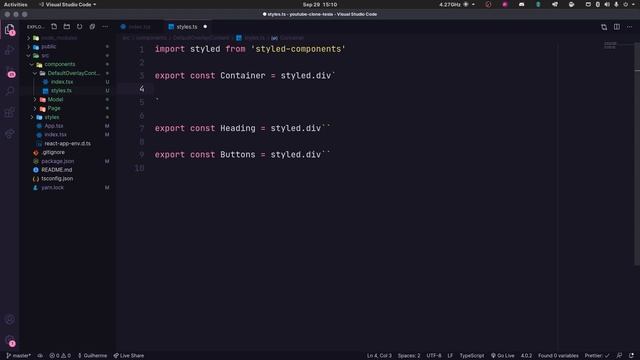Click Go Live in status bar
Image resolution: width=640 pixels, height=360 pixels.
[x=502, y=356]
